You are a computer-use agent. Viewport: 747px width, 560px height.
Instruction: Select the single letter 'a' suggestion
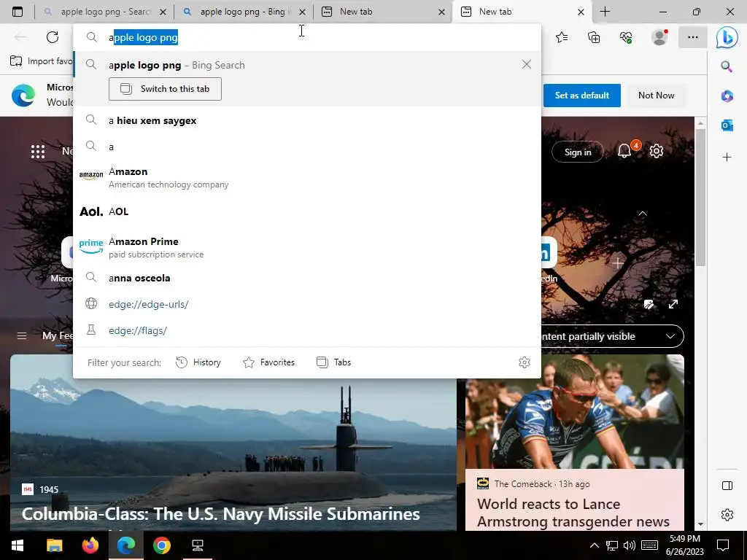tap(307, 147)
